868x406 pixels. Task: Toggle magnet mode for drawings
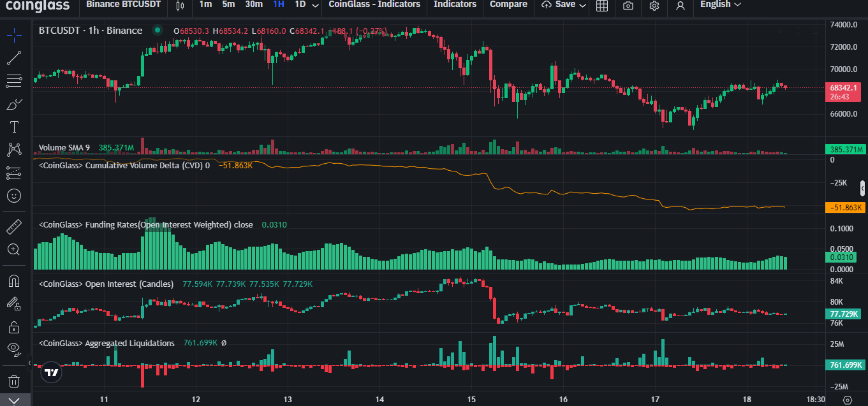[x=14, y=280]
